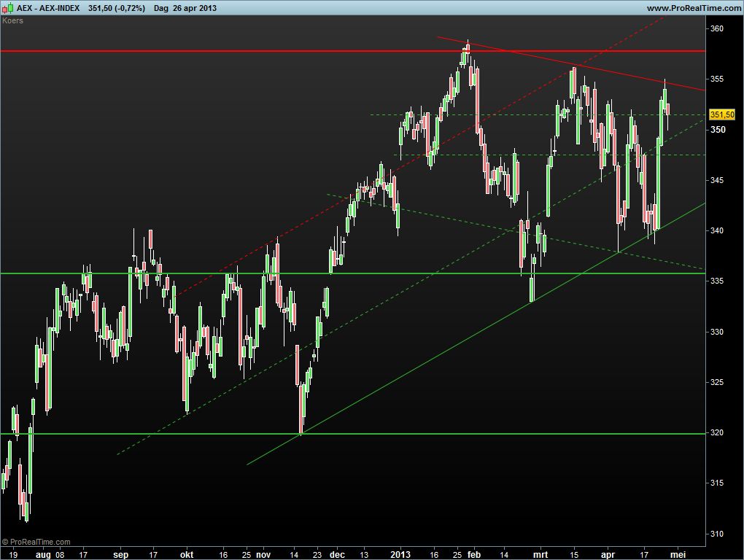Open the www.ProRealTime.com link
744x560 pixels.
pos(693,8)
